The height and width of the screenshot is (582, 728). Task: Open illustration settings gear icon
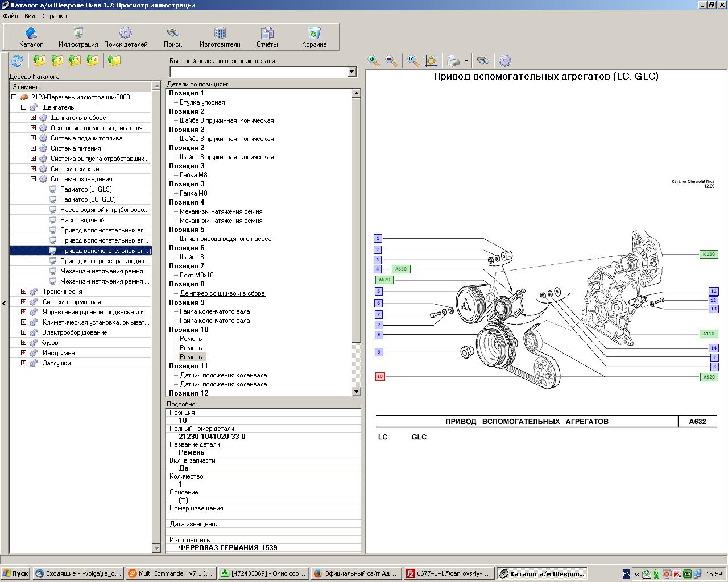(504, 60)
